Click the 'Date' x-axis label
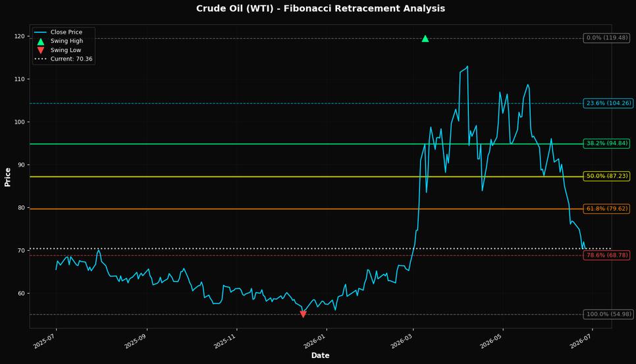The width and height of the screenshot is (636, 364). [x=321, y=355]
